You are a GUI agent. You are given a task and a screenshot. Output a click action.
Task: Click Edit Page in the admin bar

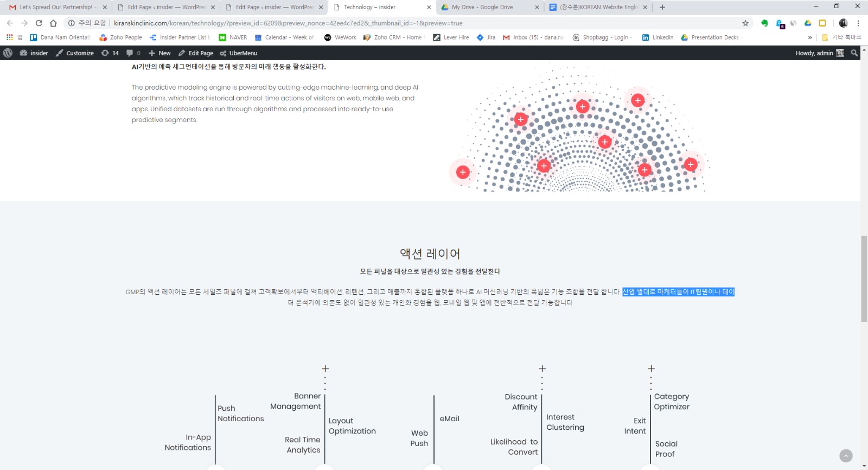(x=196, y=53)
